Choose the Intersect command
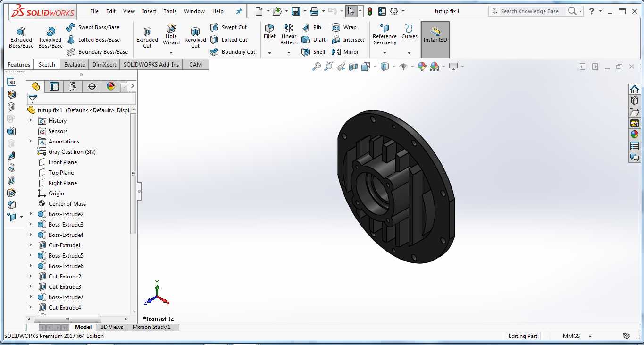 [x=348, y=40]
